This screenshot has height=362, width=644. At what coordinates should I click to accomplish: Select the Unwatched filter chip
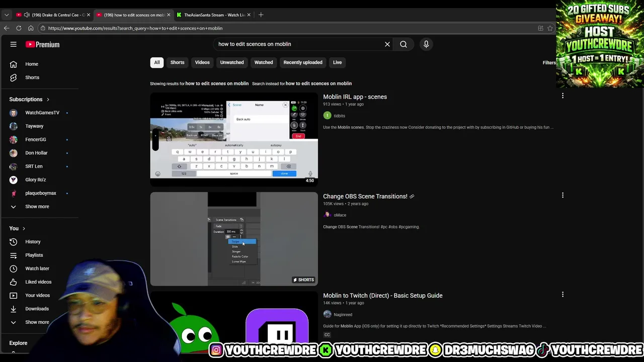(232, 62)
